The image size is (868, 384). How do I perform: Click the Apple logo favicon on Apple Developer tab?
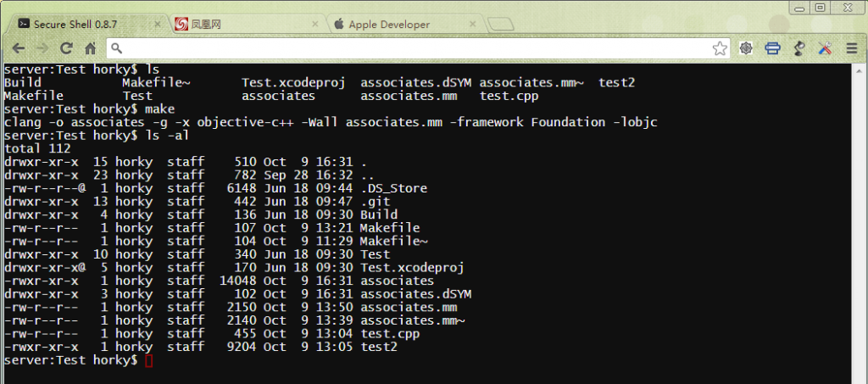click(339, 24)
